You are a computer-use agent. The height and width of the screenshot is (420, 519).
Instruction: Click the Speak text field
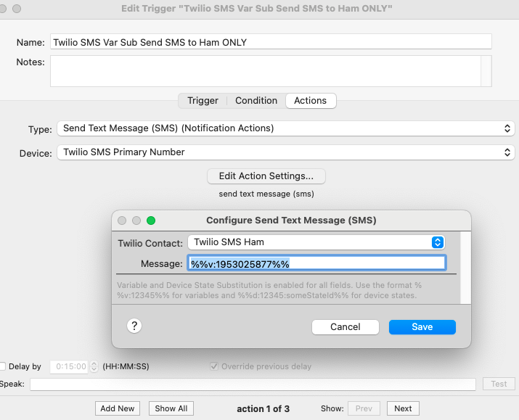(253, 384)
